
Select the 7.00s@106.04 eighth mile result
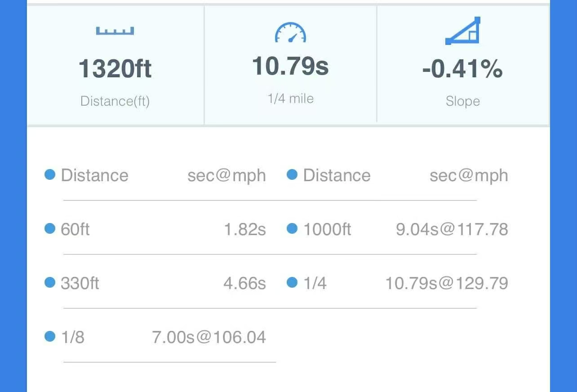(209, 337)
